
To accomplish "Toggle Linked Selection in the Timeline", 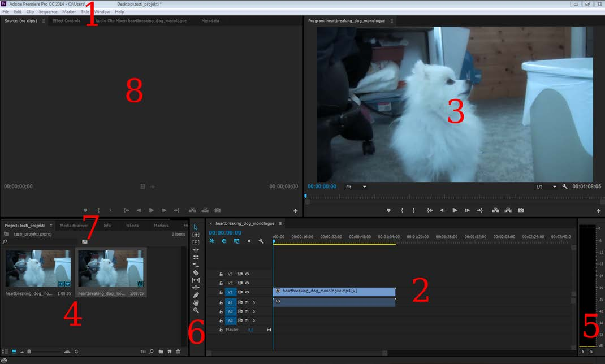I will (x=236, y=241).
